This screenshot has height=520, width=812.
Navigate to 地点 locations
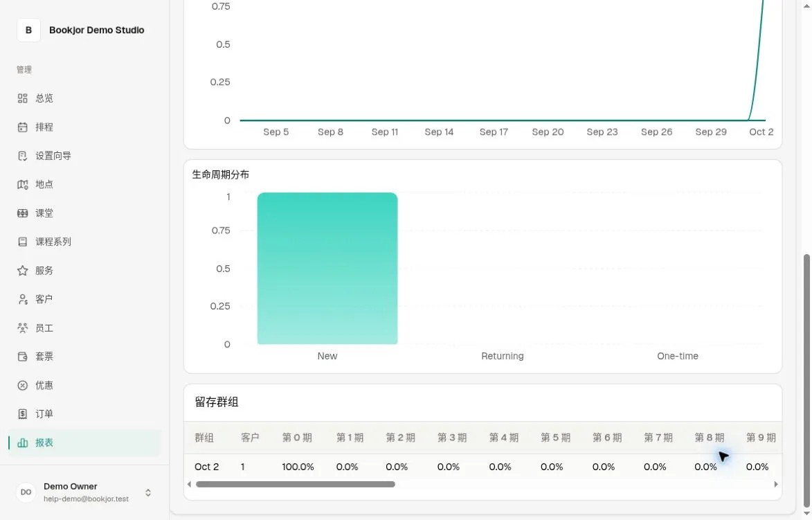84,184
